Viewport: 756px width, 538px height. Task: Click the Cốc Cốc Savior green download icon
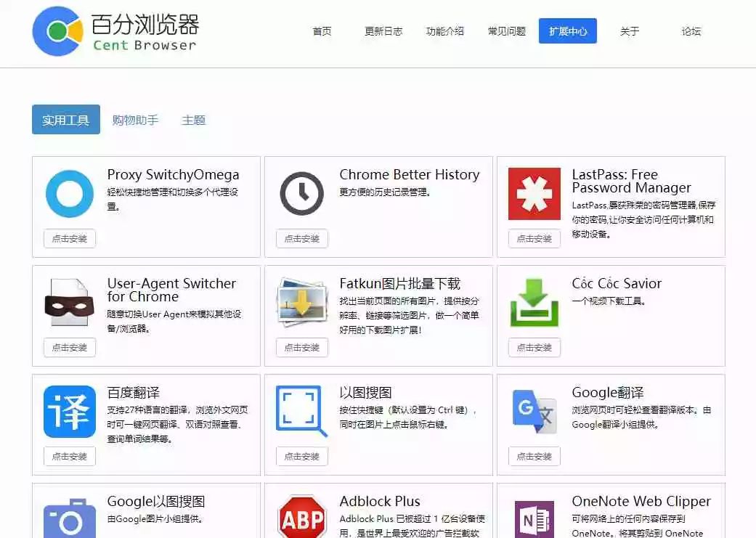[535, 303]
